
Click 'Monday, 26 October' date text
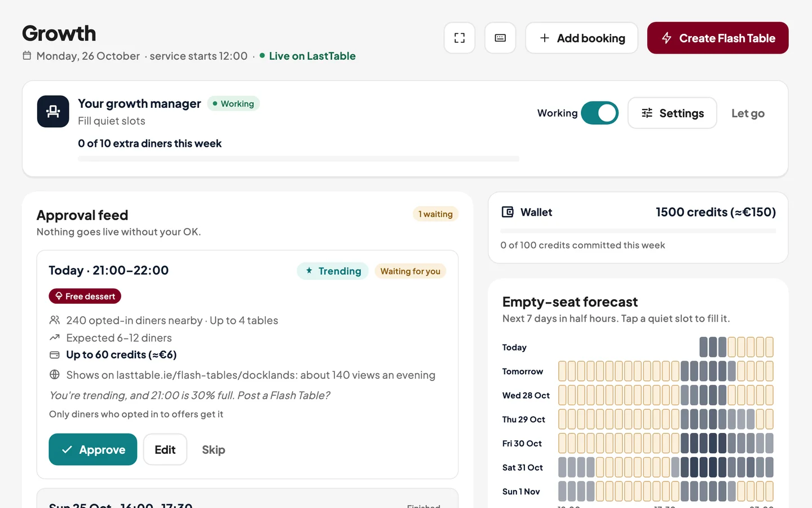88,56
